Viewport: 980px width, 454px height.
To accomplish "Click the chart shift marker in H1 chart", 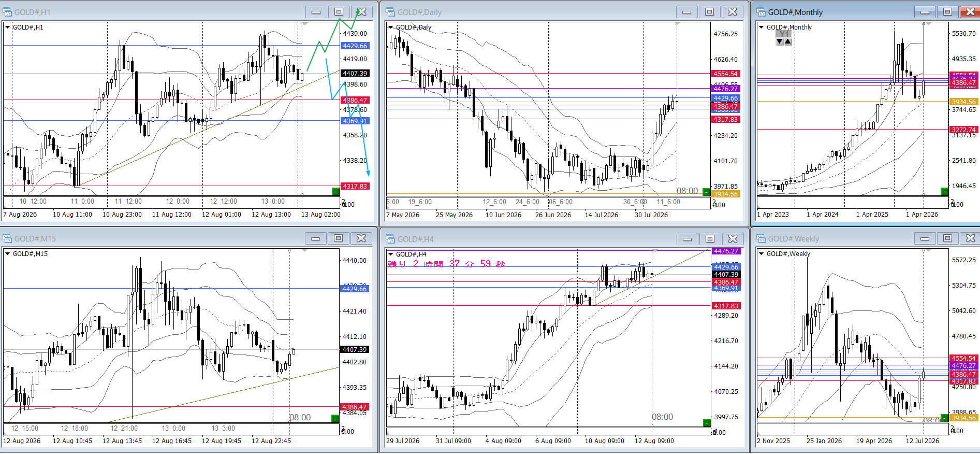I will click(305, 24).
